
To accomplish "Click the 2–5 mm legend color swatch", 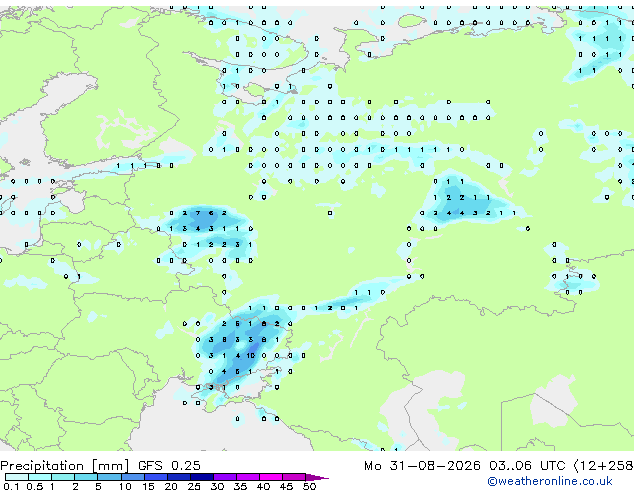I will pyautogui.click(x=86, y=477).
